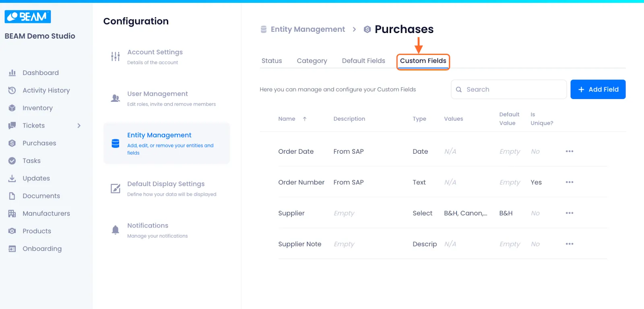Screen dimensions: 644x309
Task: Open Onboarding page
Action: pyautogui.click(x=42, y=249)
